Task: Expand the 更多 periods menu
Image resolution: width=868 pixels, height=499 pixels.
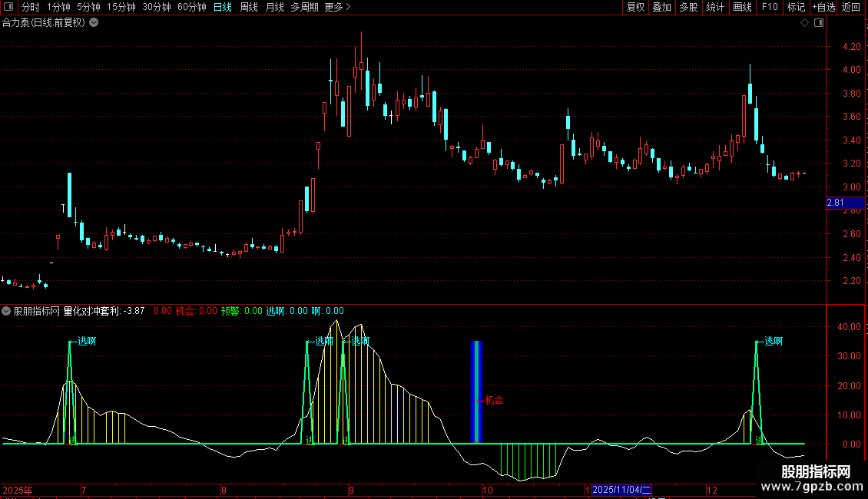Action: (338, 7)
